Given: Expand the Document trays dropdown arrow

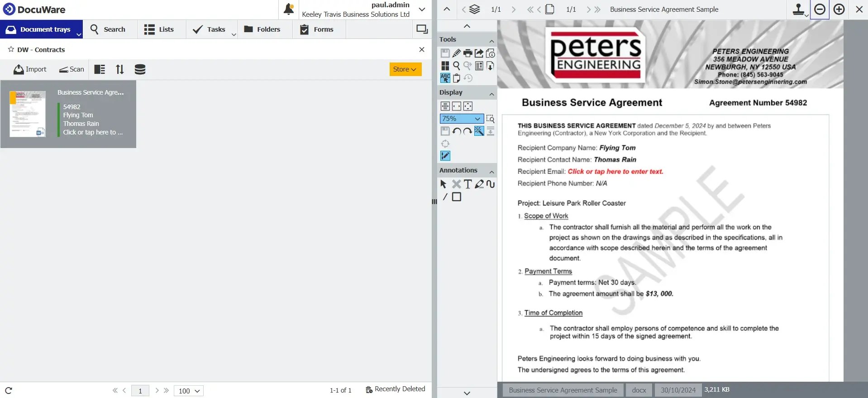Looking at the screenshot, I should [79, 34].
